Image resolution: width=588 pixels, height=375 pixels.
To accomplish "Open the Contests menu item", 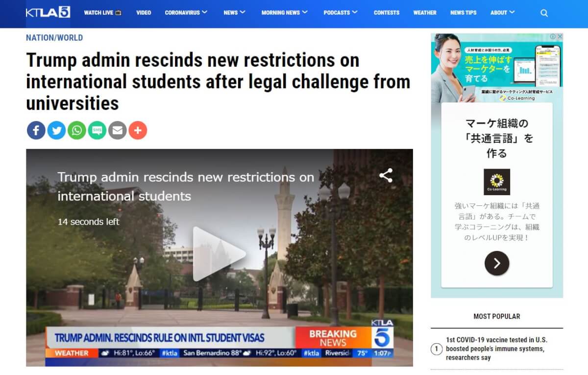I will coord(387,13).
